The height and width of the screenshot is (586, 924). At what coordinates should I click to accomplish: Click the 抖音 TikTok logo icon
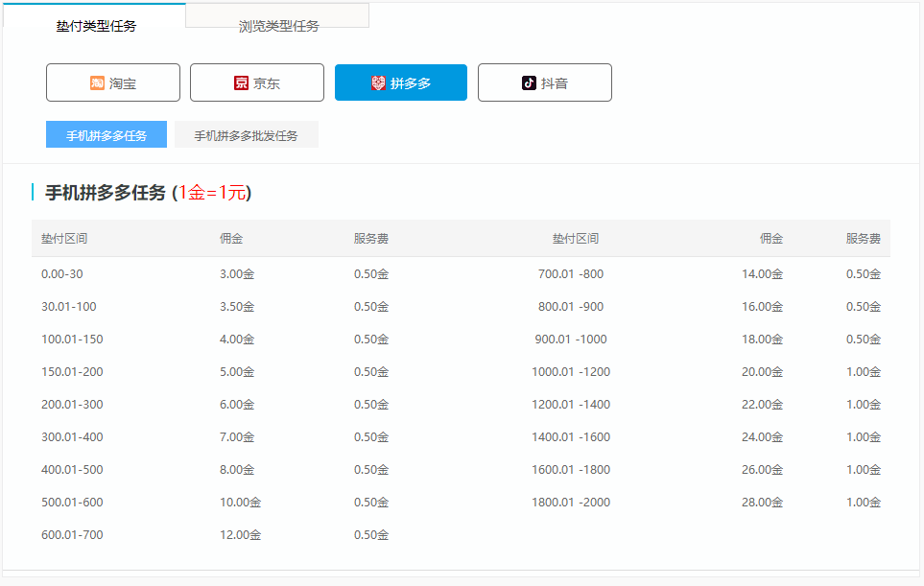tap(529, 83)
